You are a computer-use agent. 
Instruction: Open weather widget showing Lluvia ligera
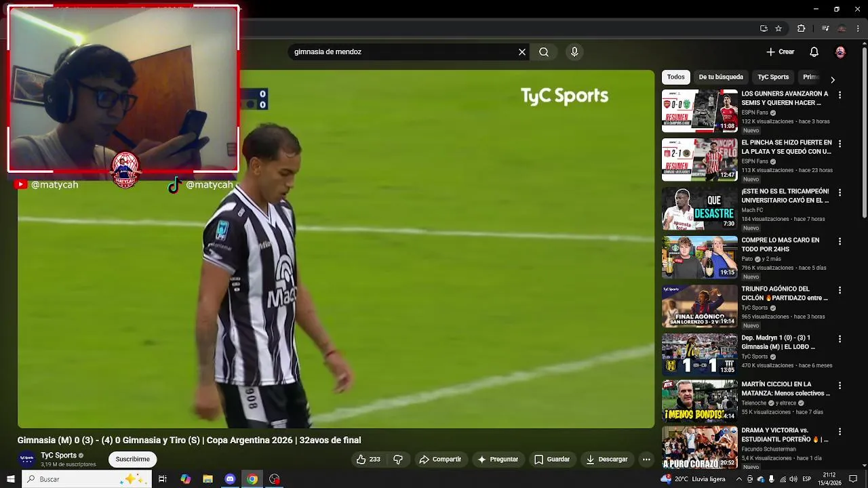click(692, 479)
